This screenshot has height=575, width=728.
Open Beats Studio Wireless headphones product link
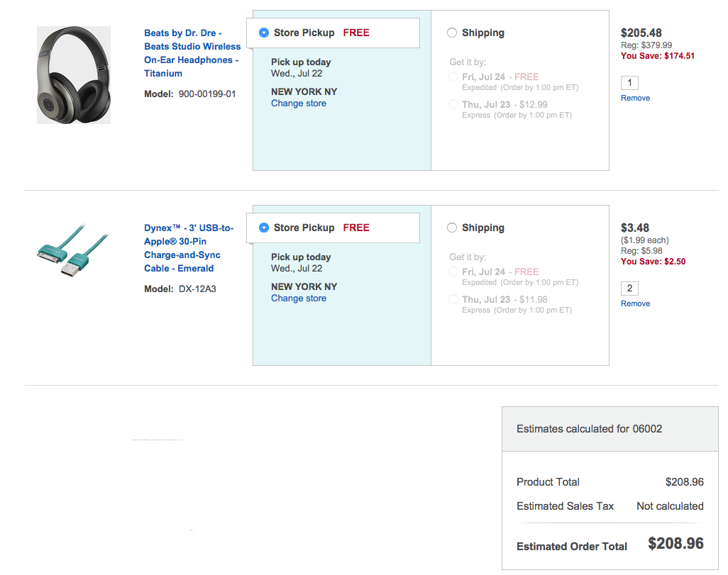tap(192, 53)
